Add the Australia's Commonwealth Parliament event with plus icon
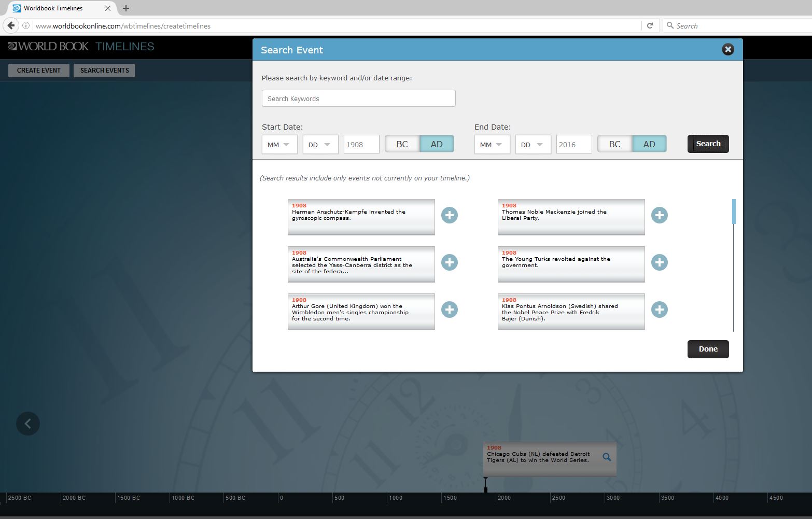Screen dimensions: 812x519 450,262
